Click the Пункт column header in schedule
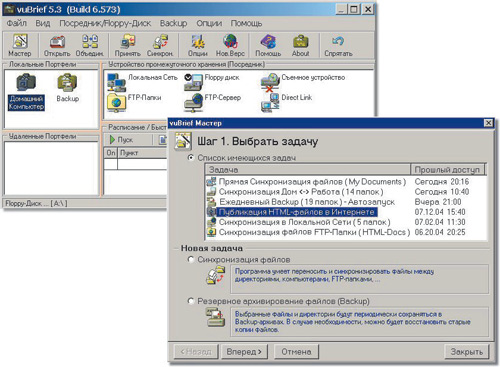The height and width of the screenshot is (367, 500). 143,153
